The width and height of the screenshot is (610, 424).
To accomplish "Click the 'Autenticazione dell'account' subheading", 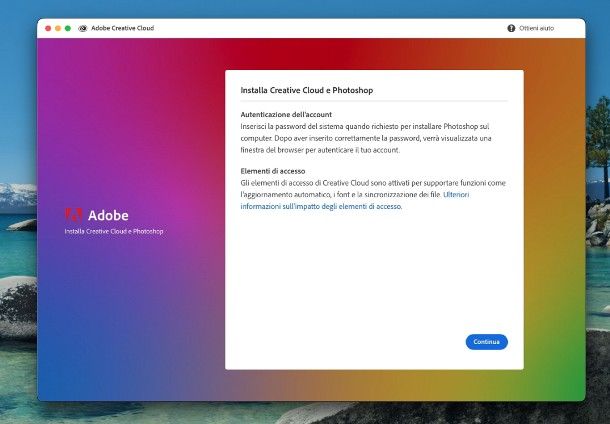I will coord(286,114).
